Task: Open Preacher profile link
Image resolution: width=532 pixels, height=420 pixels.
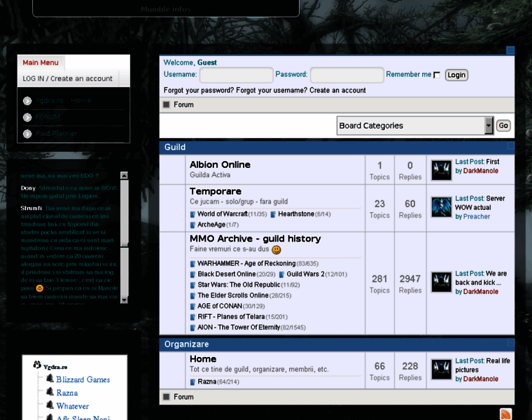Action: pos(477,216)
